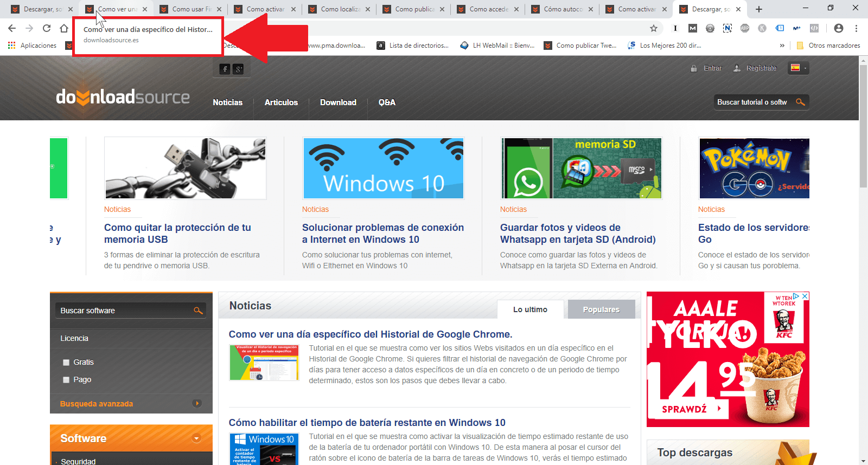Image resolution: width=868 pixels, height=465 pixels.
Task: Click the Facebook social icon
Action: pyautogui.click(x=225, y=69)
